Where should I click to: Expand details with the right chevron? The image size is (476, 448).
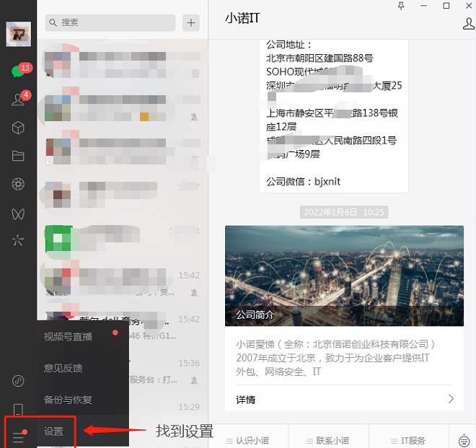coord(451,399)
